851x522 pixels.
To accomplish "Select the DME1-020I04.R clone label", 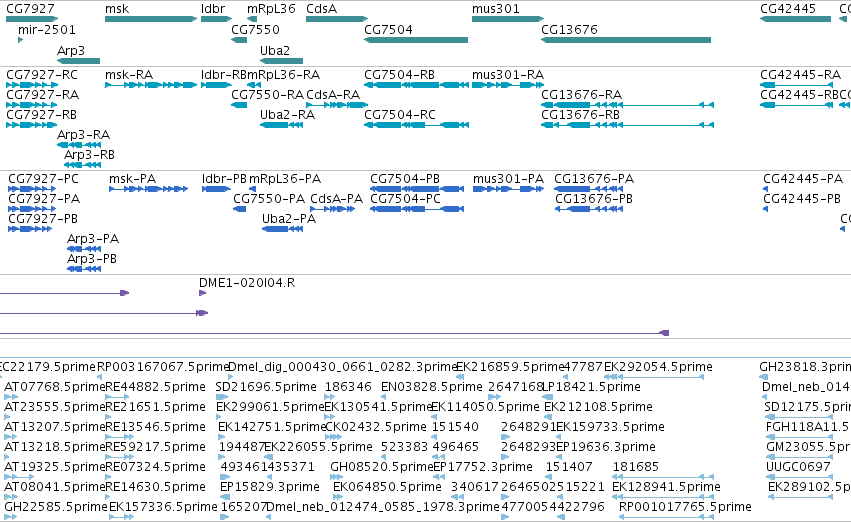I will click(x=247, y=283).
